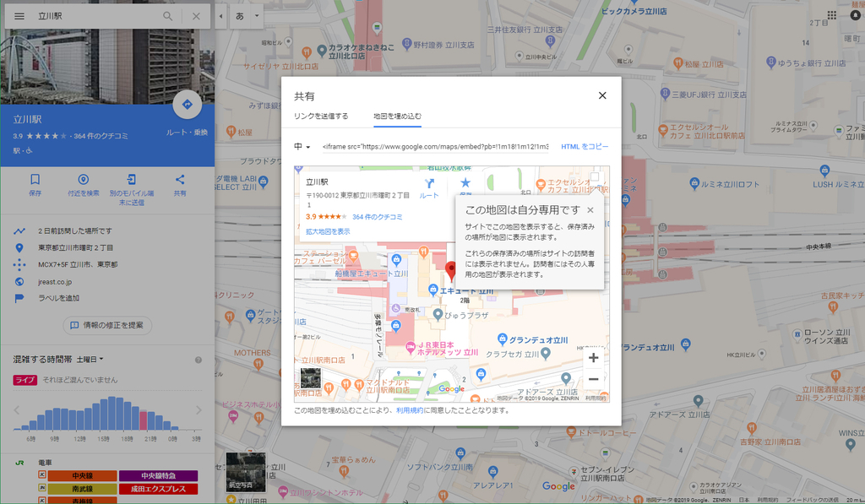The image size is (865, 504).
Task: Open jreast.co.jp website link
Action: click(x=55, y=282)
